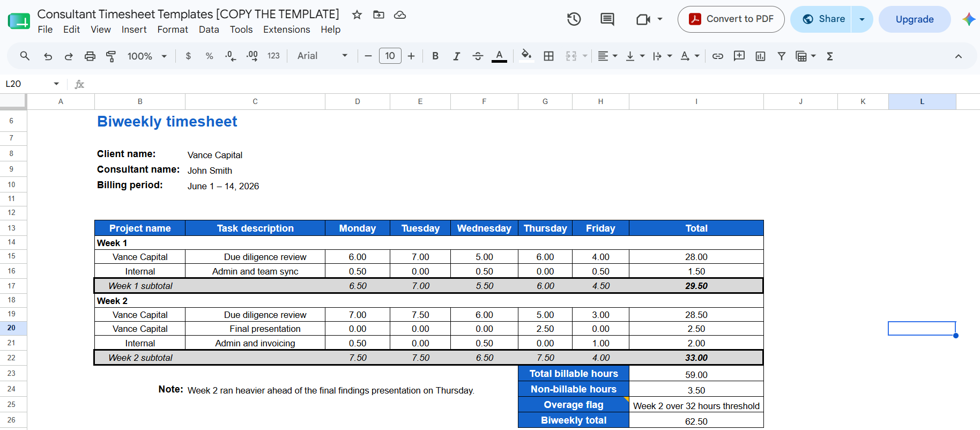The image size is (980, 430).
Task: Insert a chart
Action: (760, 56)
